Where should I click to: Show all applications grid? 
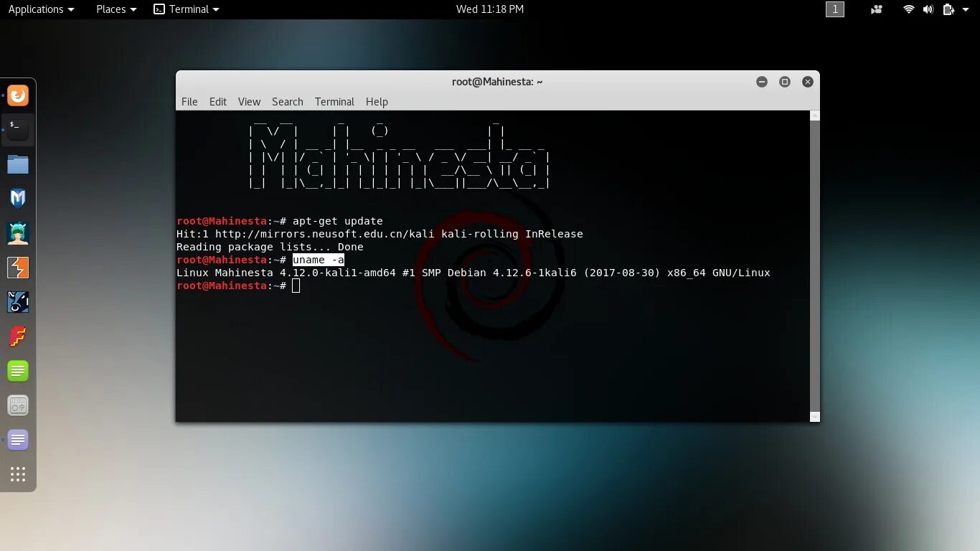pyautogui.click(x=18, y=474)
